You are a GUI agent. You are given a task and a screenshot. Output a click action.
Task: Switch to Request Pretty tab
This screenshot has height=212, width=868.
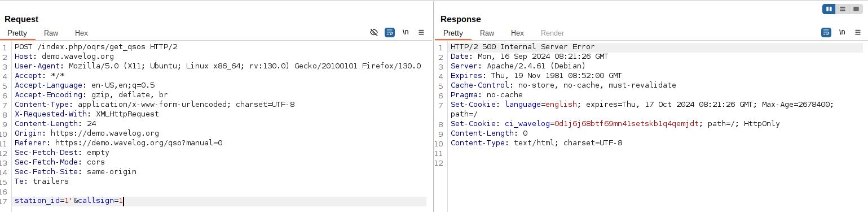click(17, 33)
